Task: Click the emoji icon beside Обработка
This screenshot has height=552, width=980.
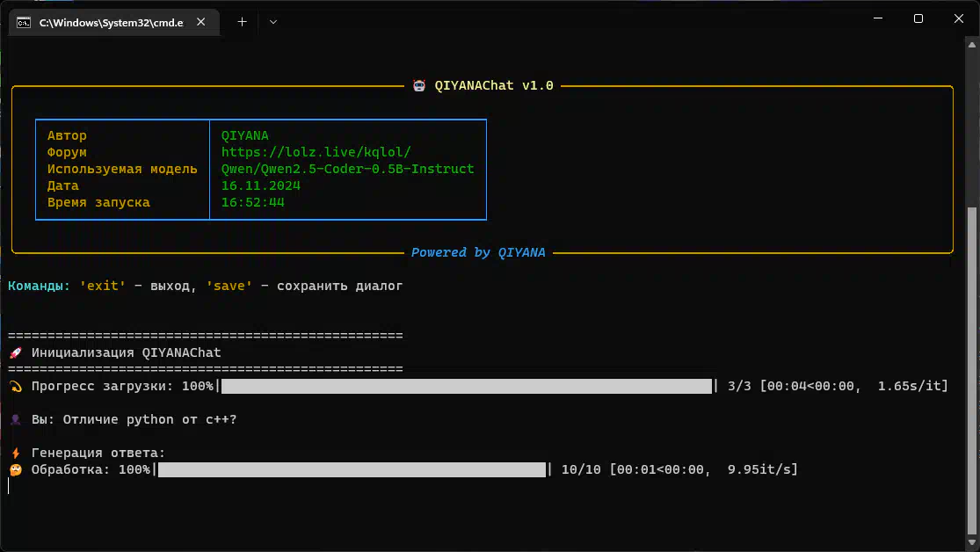Action: tap(16, 469)
